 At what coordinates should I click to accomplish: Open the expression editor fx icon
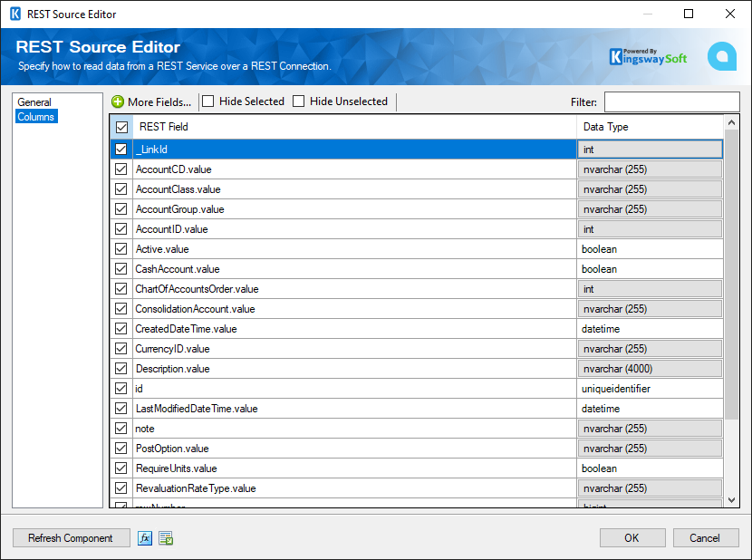tap(145, 538)
